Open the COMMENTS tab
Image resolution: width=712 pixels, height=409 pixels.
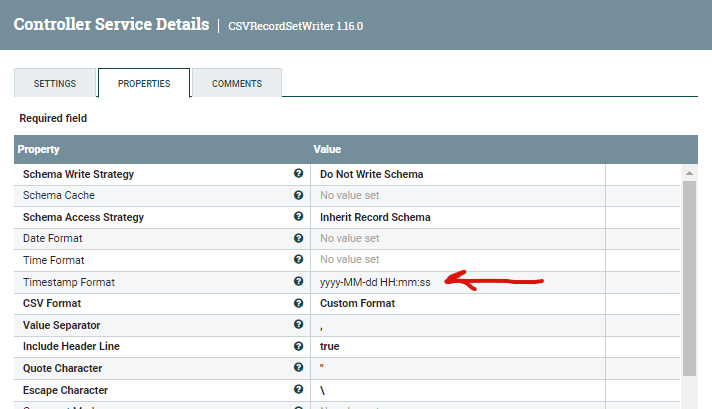(237, 83)
